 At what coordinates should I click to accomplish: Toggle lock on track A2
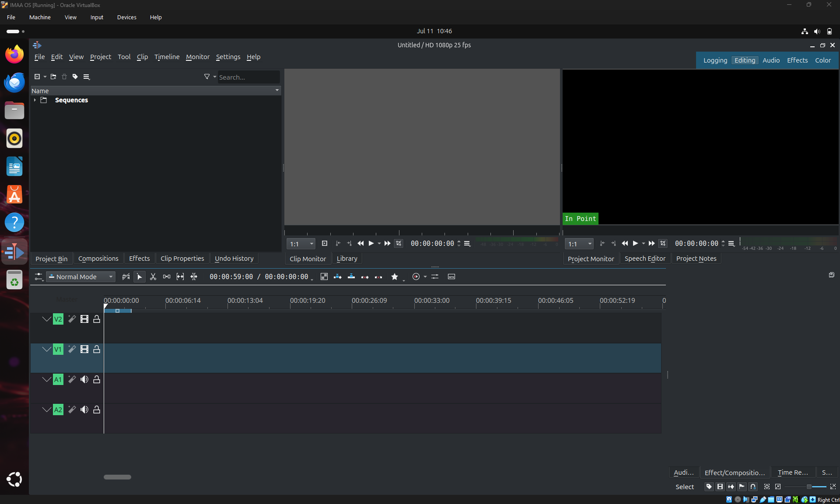click(x=97, y=409)
